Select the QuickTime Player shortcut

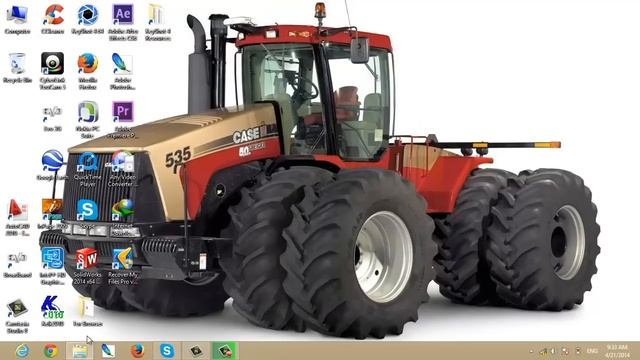87,169
